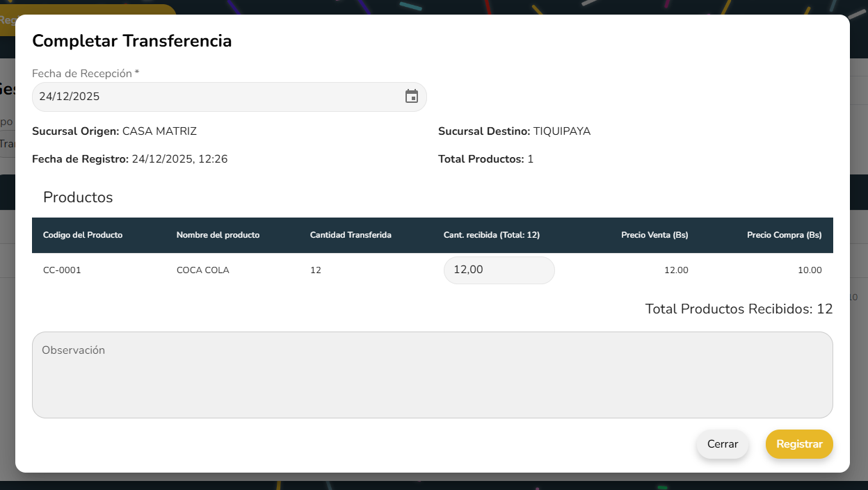Screen dimensions: 868x490
Task: Click the Sucursal Destino TIQUIPAYA label
Action: (514, 131)
